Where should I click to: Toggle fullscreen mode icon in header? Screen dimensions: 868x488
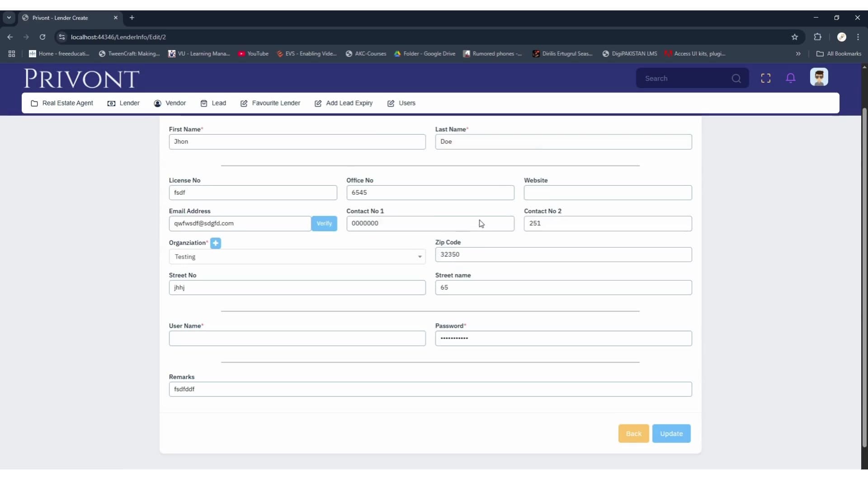(x=765, y=78)
